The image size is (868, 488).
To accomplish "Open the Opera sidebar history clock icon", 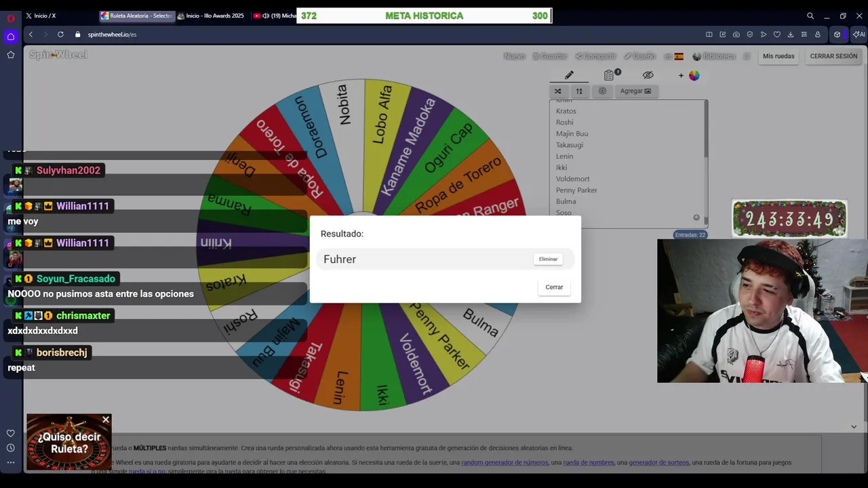I will (x=11, y=447).
